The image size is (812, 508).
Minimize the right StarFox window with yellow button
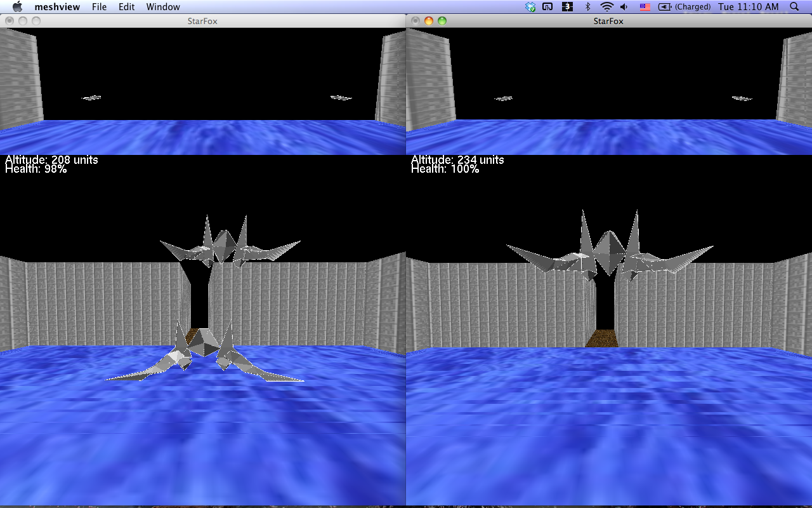[x=429, y=21]
